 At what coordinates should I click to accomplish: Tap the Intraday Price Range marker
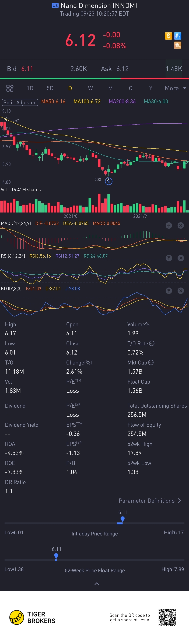123,519
